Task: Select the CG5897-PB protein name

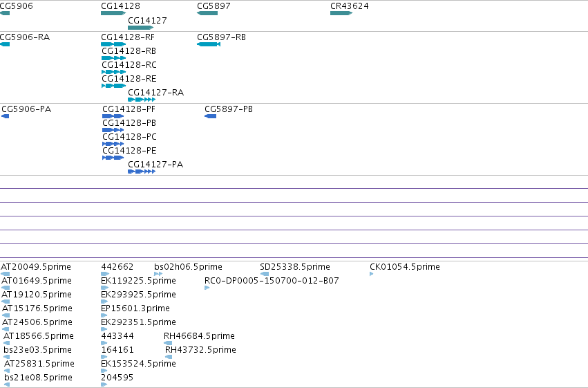Action: [229, 109]
